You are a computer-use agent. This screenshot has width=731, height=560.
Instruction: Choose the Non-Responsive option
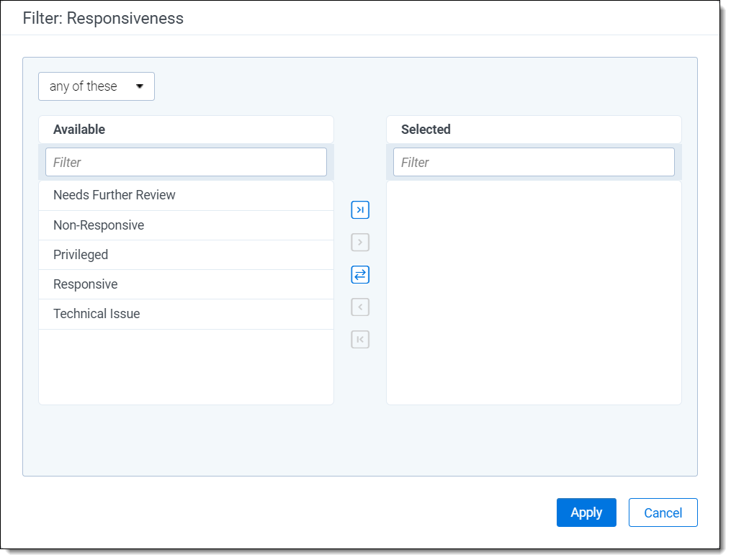point(99,225)
